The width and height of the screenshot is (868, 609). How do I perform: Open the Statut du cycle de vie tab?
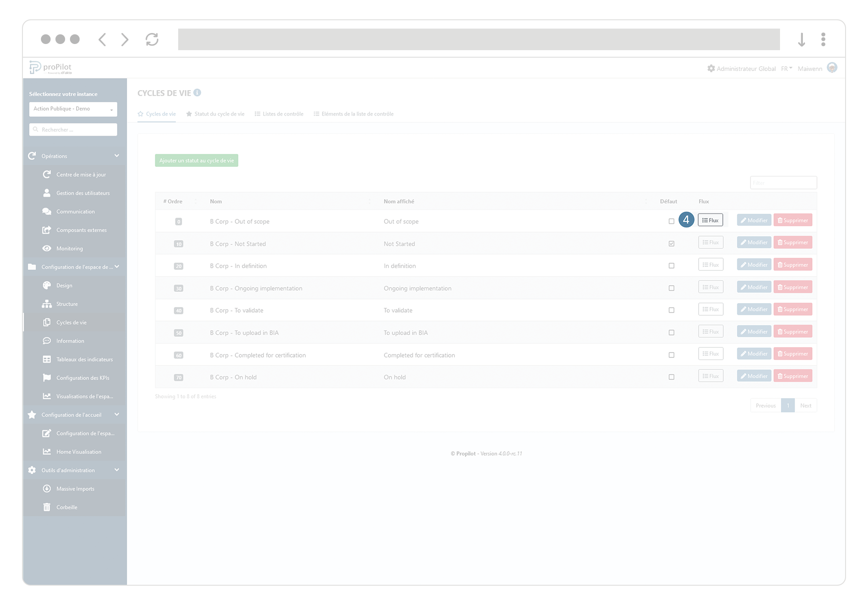(x=219, y=114)
